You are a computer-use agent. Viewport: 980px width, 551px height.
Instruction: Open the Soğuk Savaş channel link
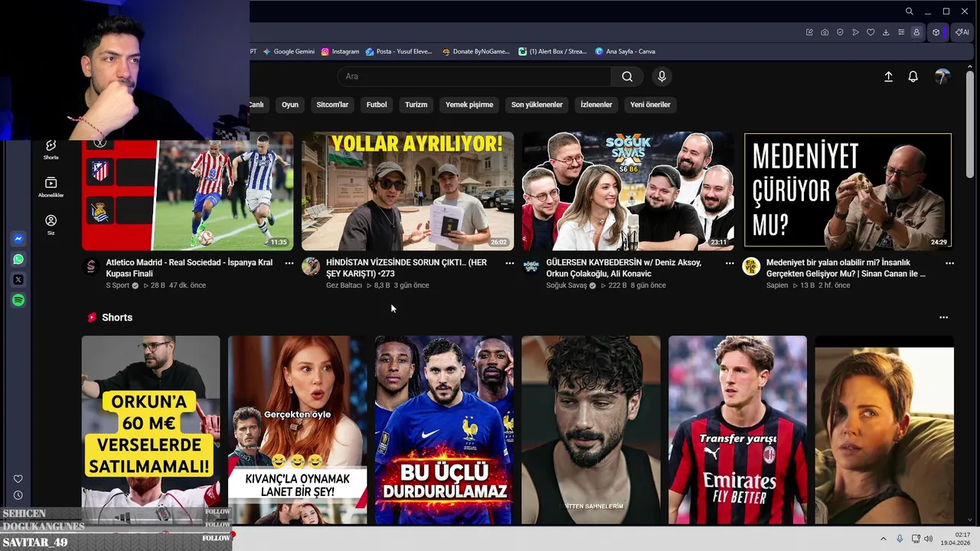point(567,285)
